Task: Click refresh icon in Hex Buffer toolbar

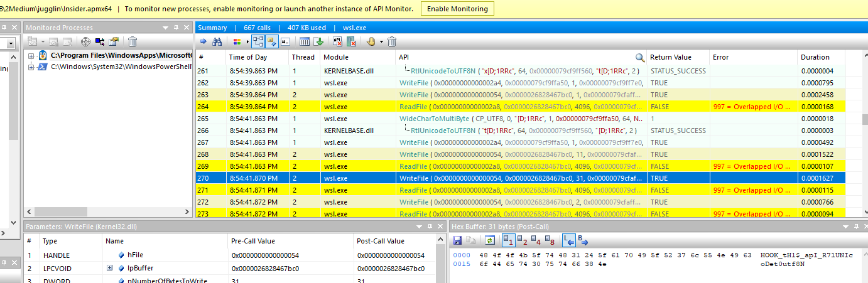Action: coord(489,240)
